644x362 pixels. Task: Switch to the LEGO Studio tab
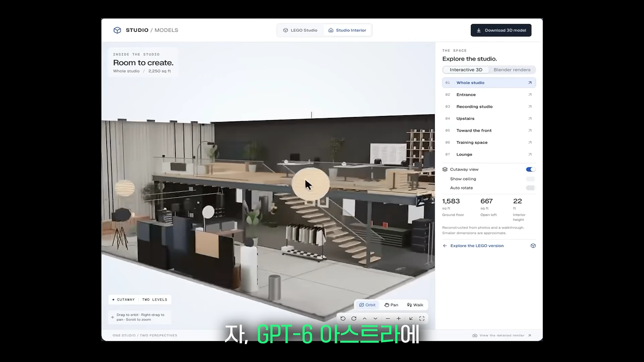pyautogui.click(x=300, y=30)
